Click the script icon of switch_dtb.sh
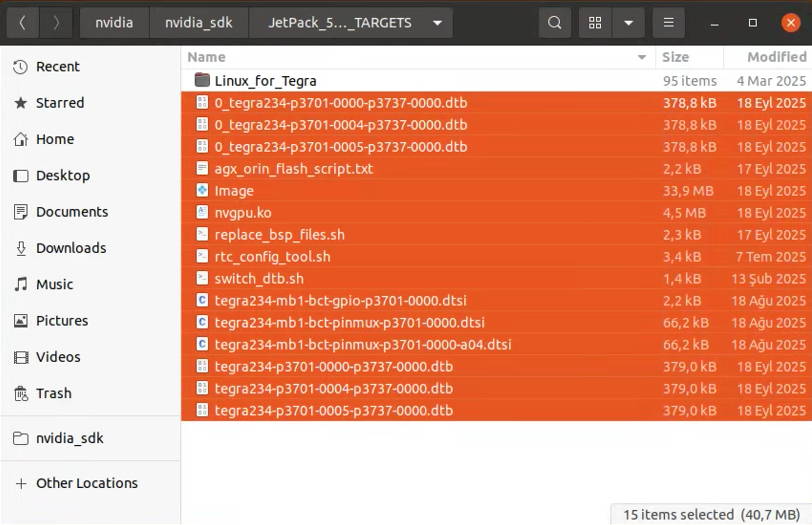The height and width of the screenshot is (525, 812). click(x=202, y=278)
